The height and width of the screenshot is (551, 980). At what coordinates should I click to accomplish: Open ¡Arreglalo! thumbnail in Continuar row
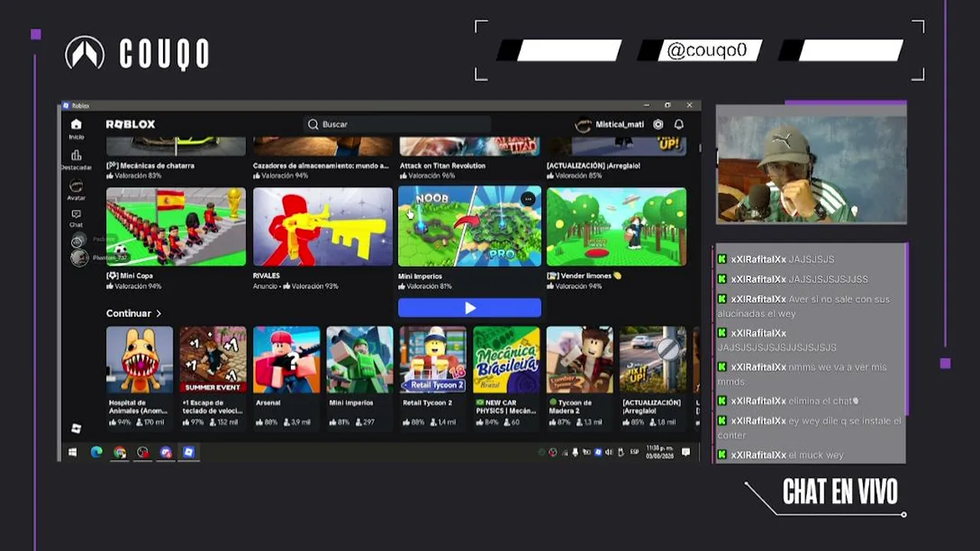coord(653,360)
